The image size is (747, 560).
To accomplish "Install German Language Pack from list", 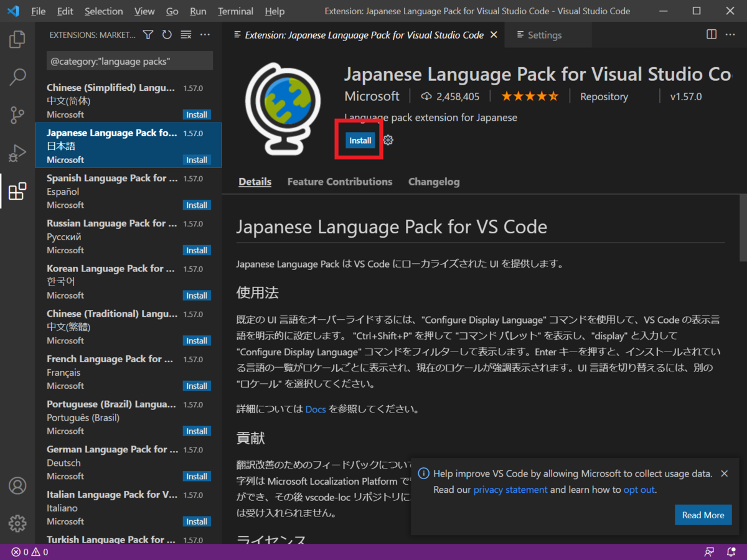I will pos(197,477).
